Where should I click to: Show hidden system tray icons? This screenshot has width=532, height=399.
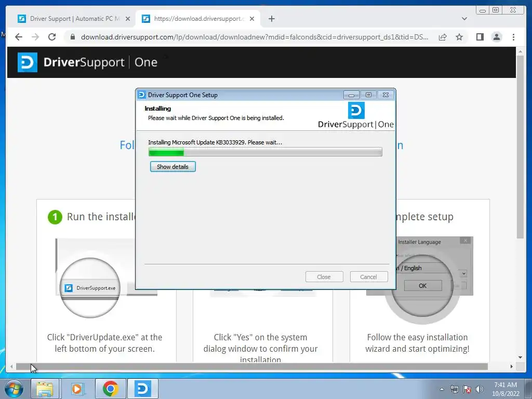(442, 389)
